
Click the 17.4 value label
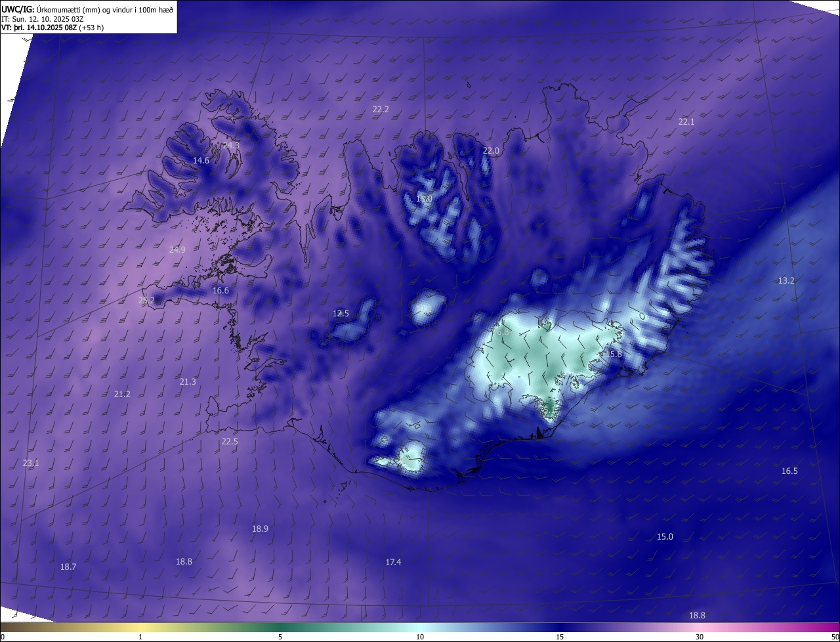click(x=393, y=562)
